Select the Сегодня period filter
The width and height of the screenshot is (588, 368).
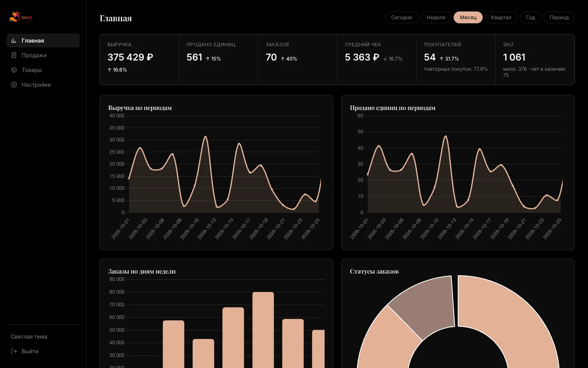tap(401, 18)
